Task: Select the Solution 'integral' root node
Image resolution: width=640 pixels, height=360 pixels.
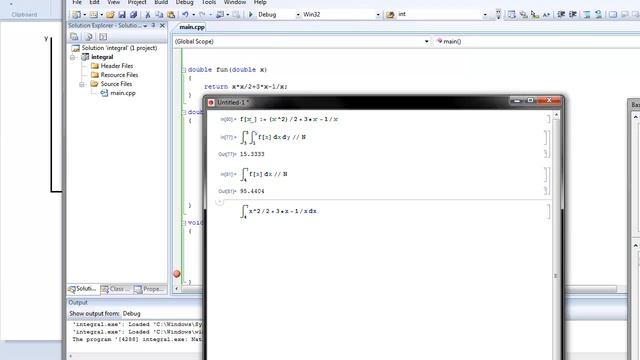Action: (x=119, y=48)
